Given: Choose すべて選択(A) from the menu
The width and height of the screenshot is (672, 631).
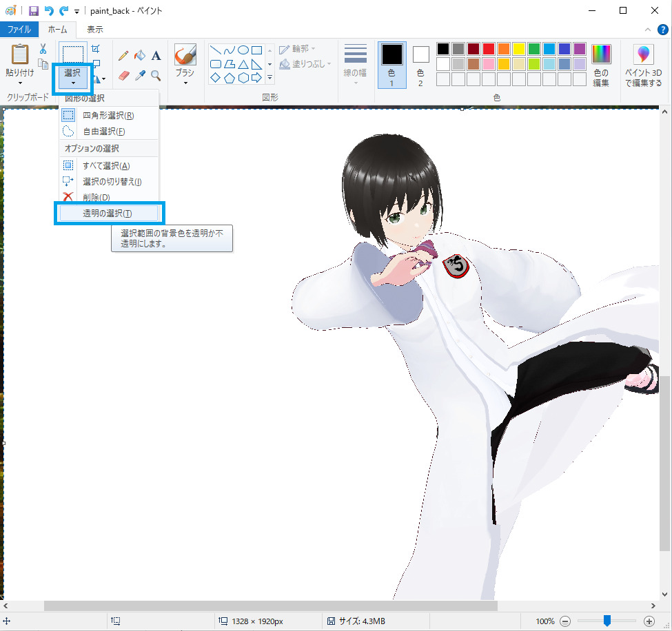Looking at the screenshot, I should click(109, 166).
